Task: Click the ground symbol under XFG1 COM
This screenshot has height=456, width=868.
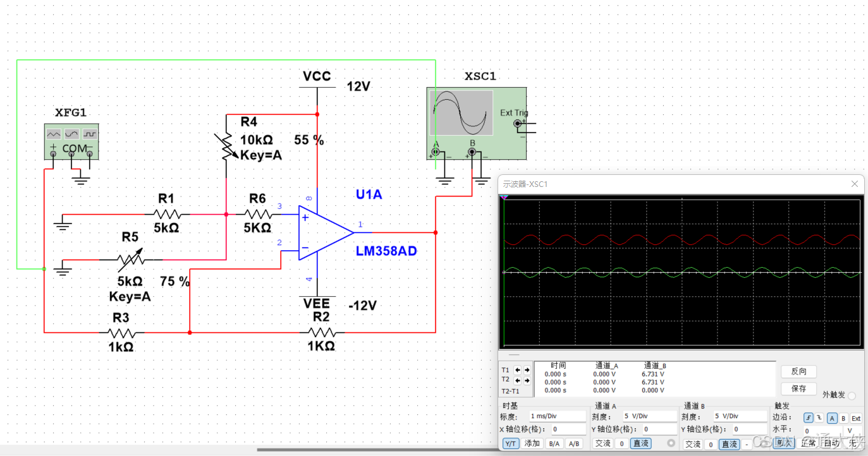Action: click(x=81, y=181)
